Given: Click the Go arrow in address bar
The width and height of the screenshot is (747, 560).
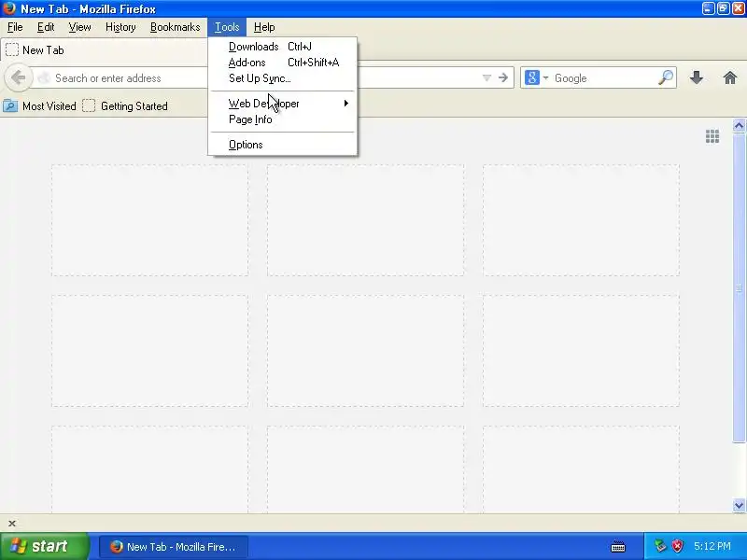Looking at the screenshot, I should pyautogui.click(x=503, y=77).
